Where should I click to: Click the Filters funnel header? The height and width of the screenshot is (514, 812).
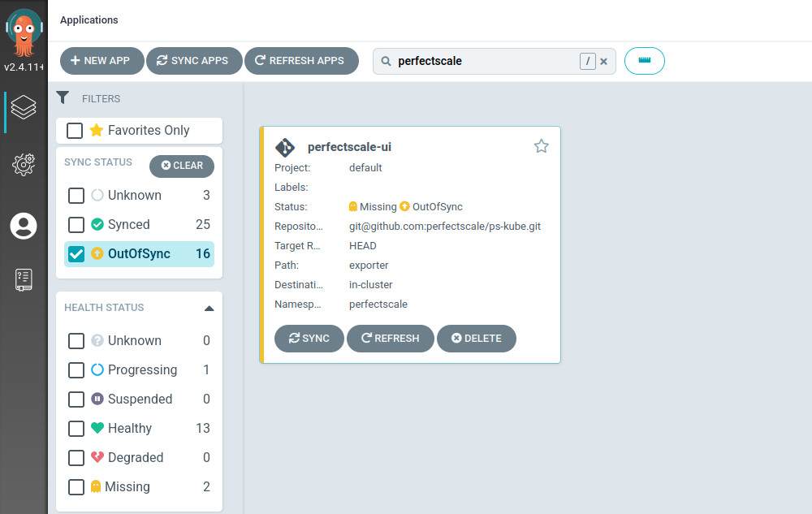pos(63,97)
